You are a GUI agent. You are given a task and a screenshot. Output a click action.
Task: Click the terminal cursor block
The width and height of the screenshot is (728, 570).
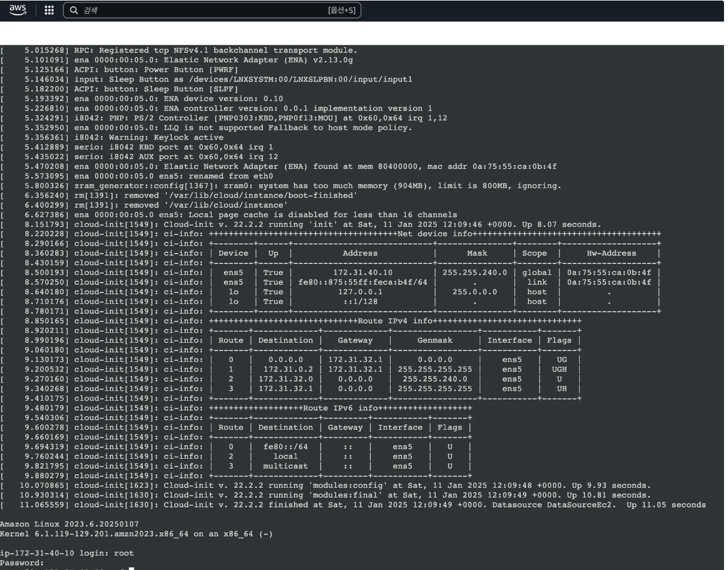(132, 568)
